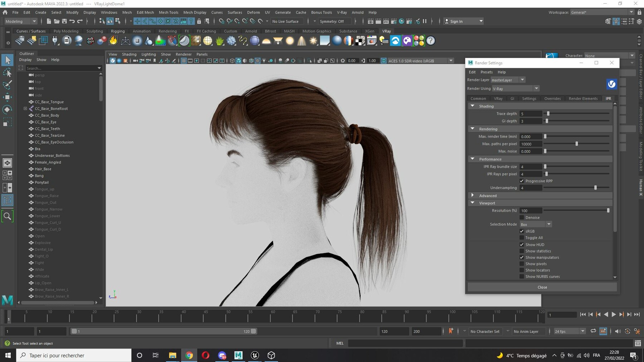644x362 pixels.
Task: Select the Move tool in toolbox
Action: [x=7, y=97]
